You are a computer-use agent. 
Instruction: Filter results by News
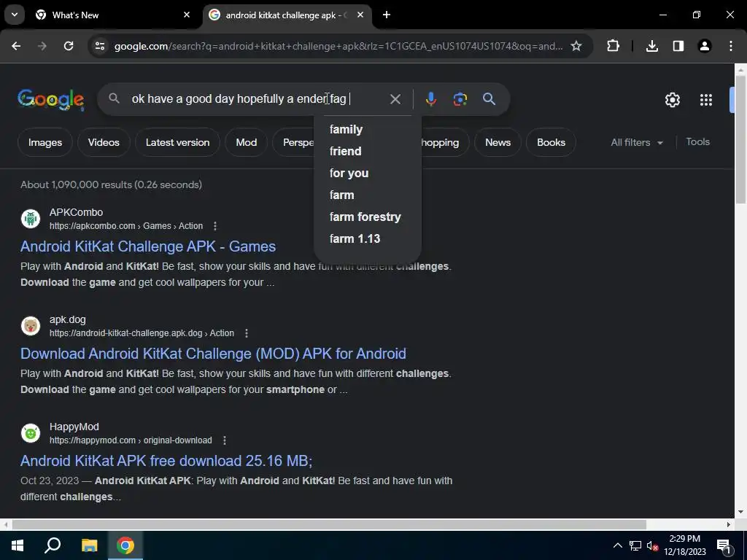(x=498, y=142)
